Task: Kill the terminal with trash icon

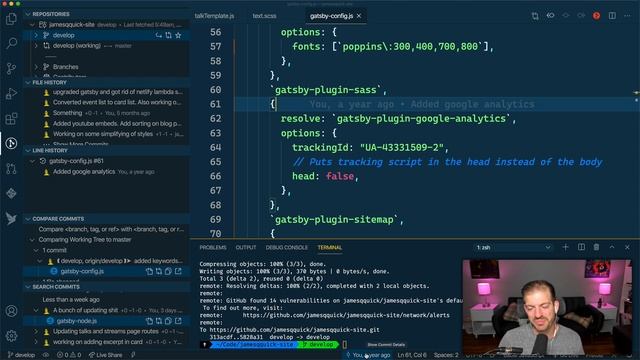Action: point(596,247)
